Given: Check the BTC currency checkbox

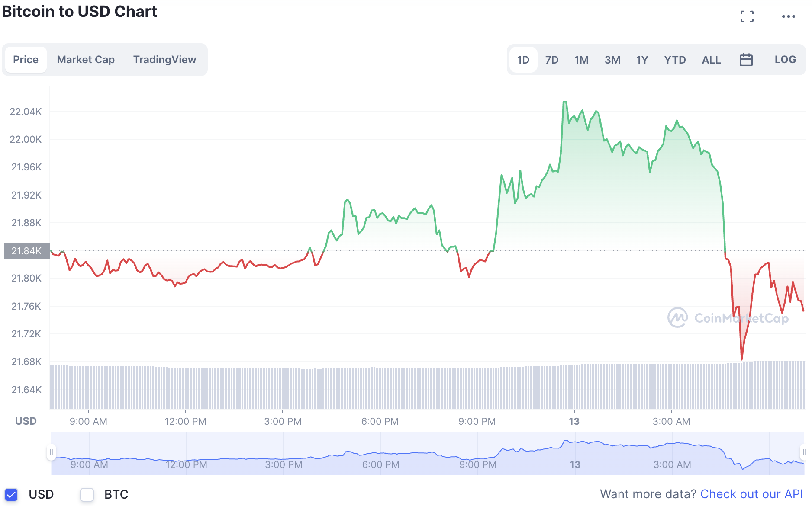Looking at the screenshot, I should pos(87,494).
